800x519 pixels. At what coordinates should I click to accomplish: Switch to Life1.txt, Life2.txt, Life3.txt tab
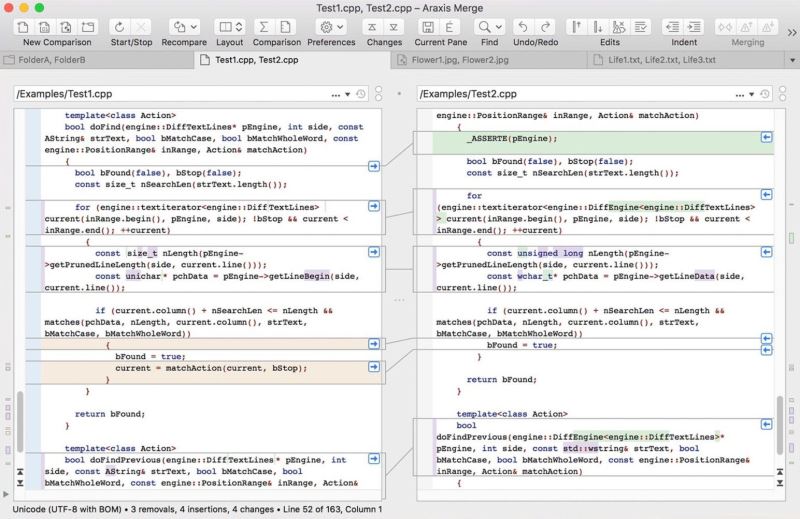(x=685, y=60)
